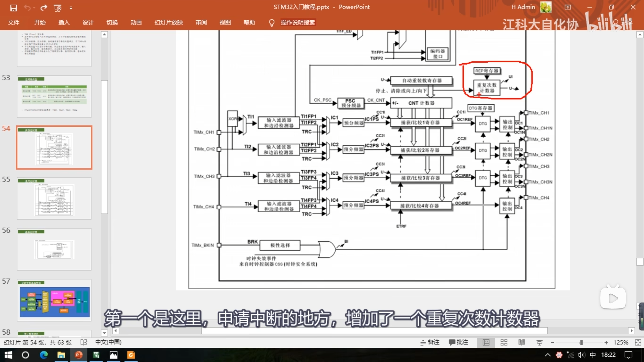
Task: Click the Save icon in title bar
Action: 14,8
